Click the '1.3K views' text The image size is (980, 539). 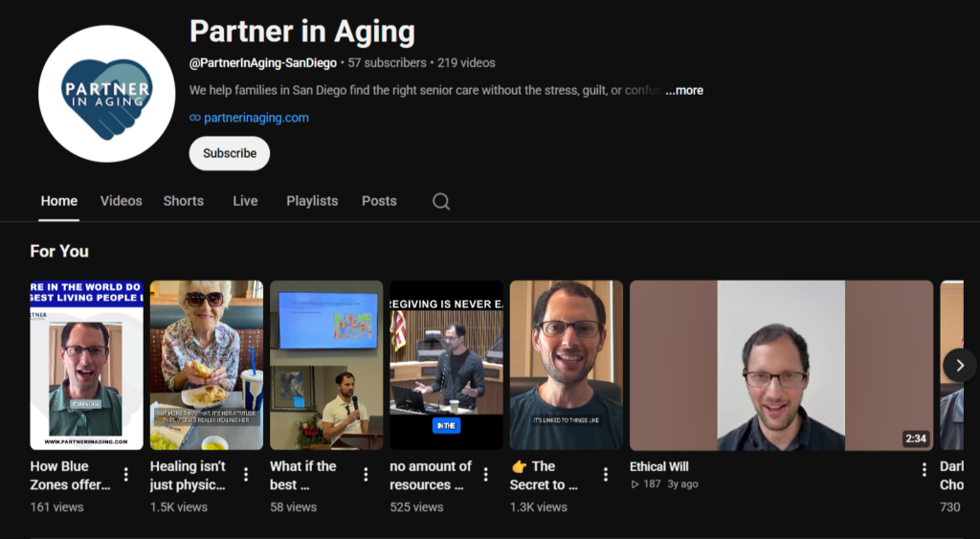(x=539, y=507)
